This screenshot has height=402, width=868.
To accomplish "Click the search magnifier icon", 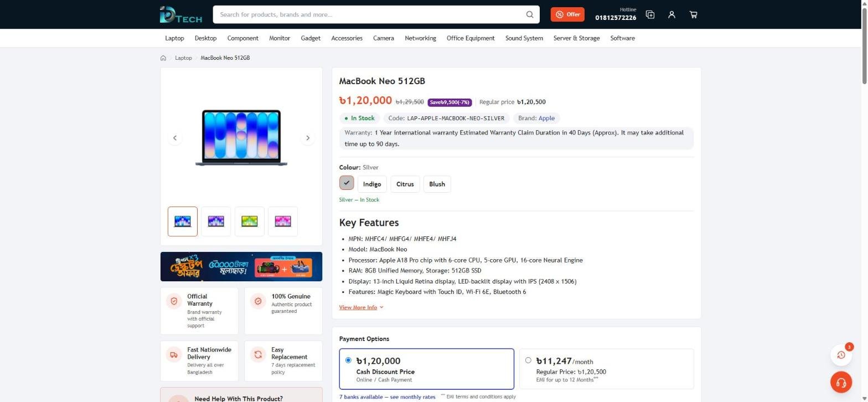I will coord(530,14).
